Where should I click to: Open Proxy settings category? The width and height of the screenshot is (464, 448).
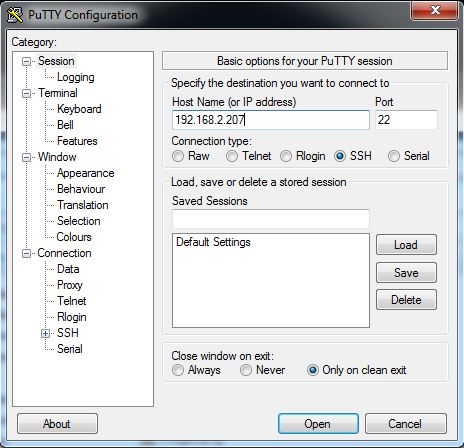[x=70, y=285]
